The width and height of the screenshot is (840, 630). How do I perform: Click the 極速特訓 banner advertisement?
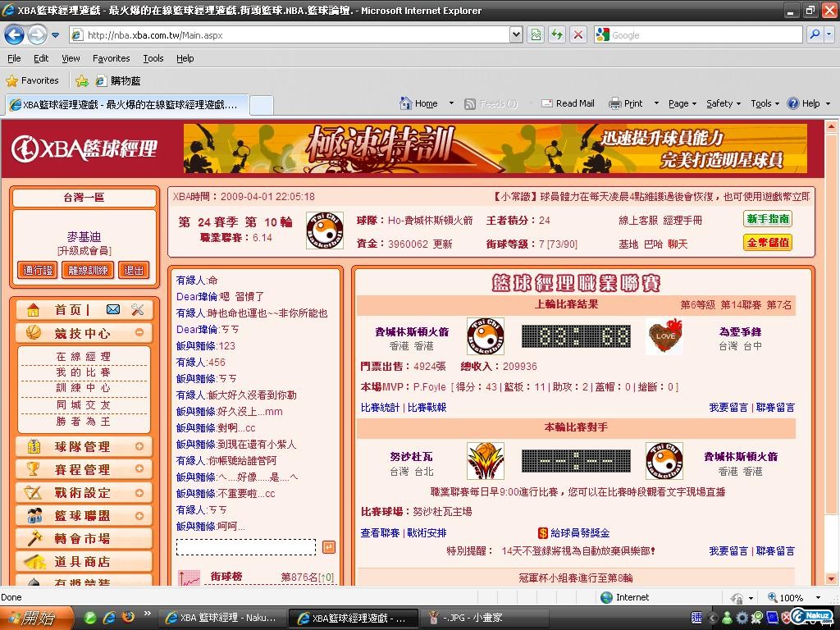[x=495, y=148]
